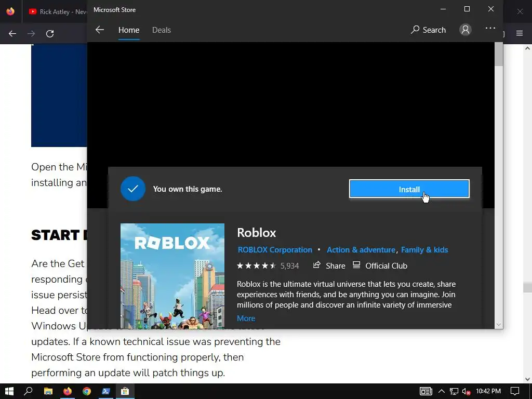This screenshot has width=532, height=399.
Task: Minimize the Microsoft Store window
Action: pos(443,9)
